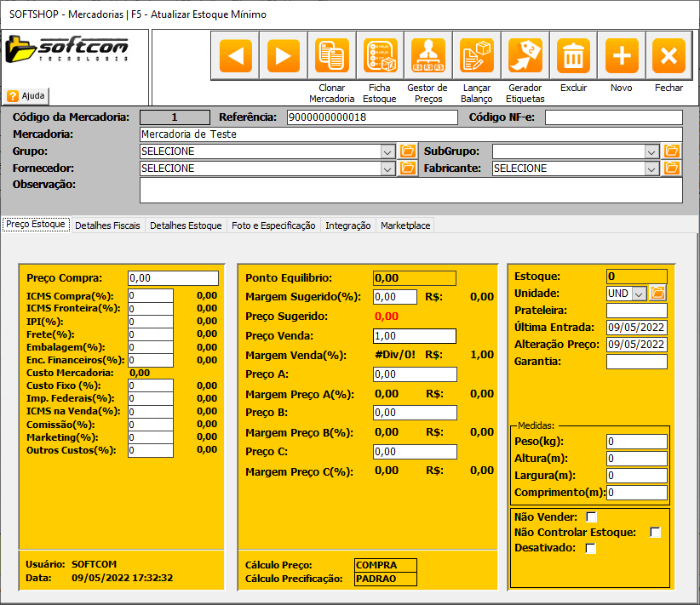Check the Desativado checkbox
This screenshot has width=700, height=605.
coord(591,549)
